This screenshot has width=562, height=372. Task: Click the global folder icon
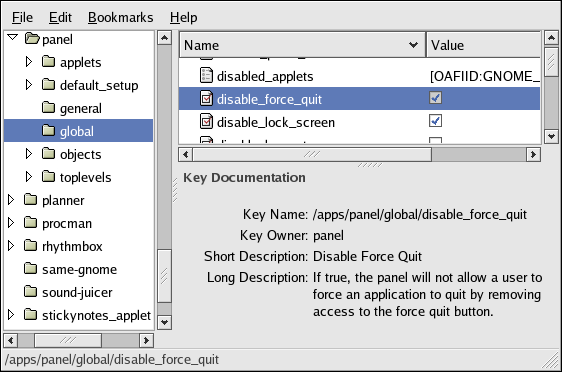(x=48, y=130)
